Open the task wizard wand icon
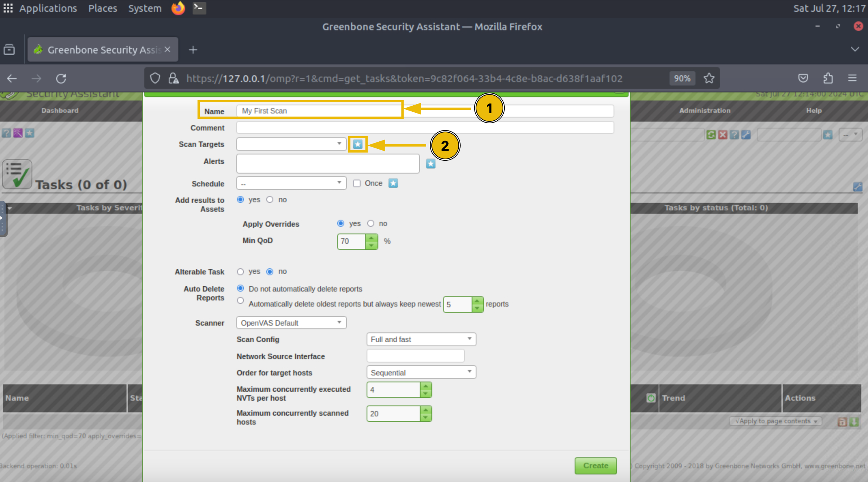This screenshot has height=482, width=868. [x=18, y=133]
